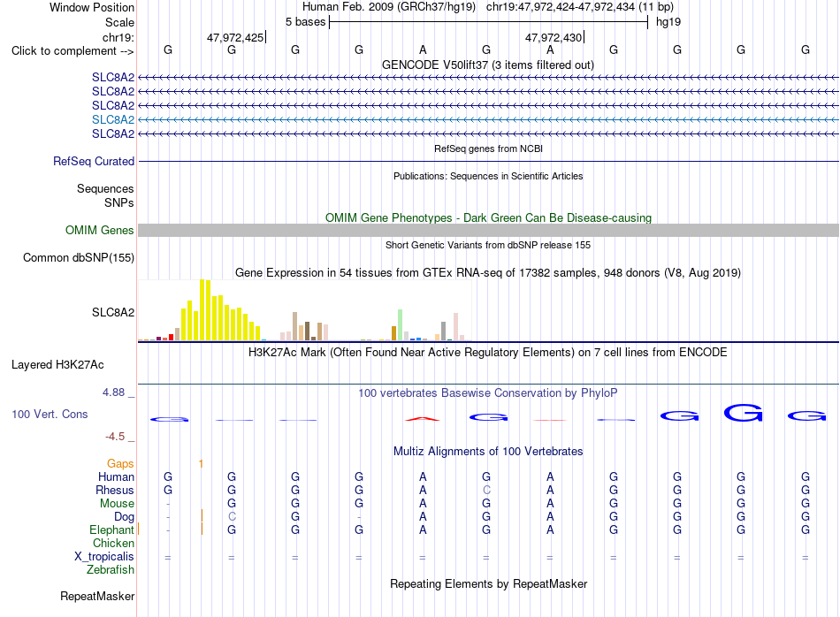The height and width of the screenshot is (617, 840).
Task: Click the PhyloP Basewise Conservation title
Action: tap(488, 392)
